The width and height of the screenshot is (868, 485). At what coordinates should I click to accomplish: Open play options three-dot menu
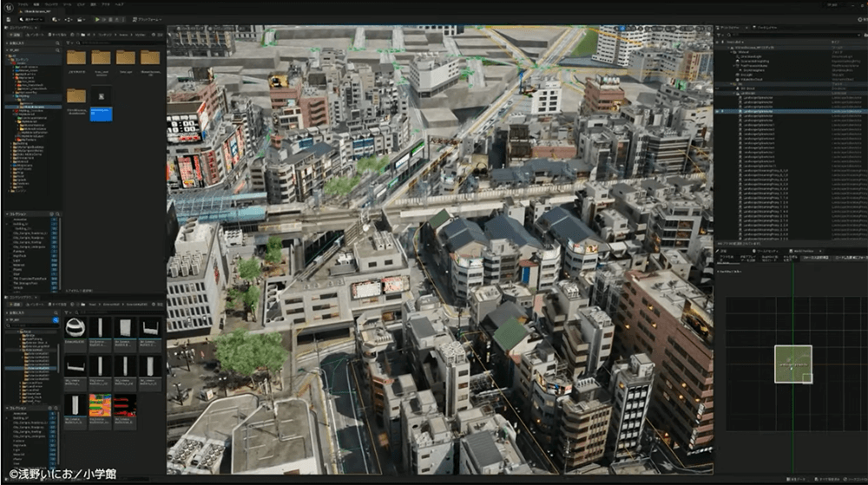[x=124, y=19]
